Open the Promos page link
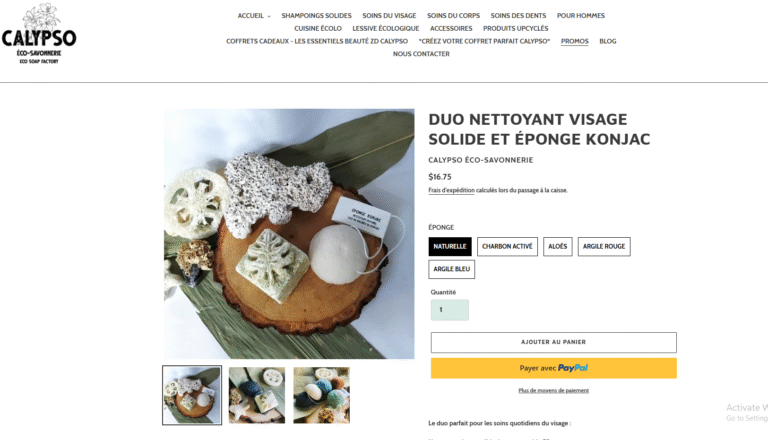Screen dimensions: 768x440 (575, 41)
